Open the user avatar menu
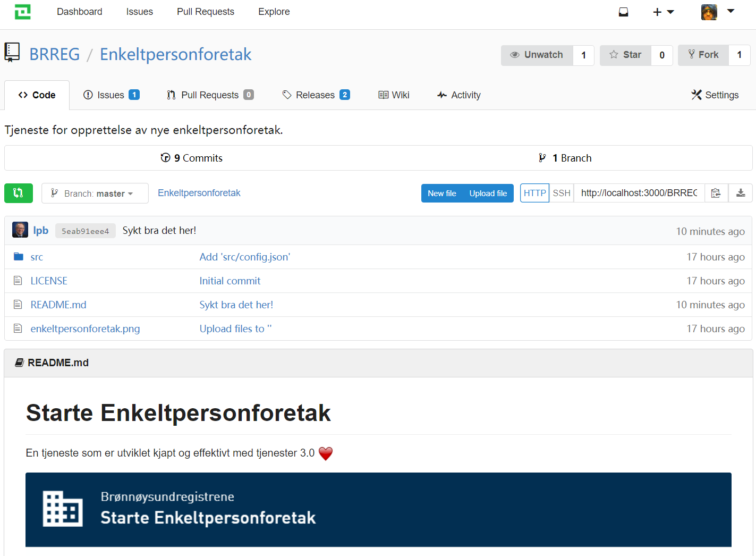This screenshot has width=756, height=556. point(718,12)
